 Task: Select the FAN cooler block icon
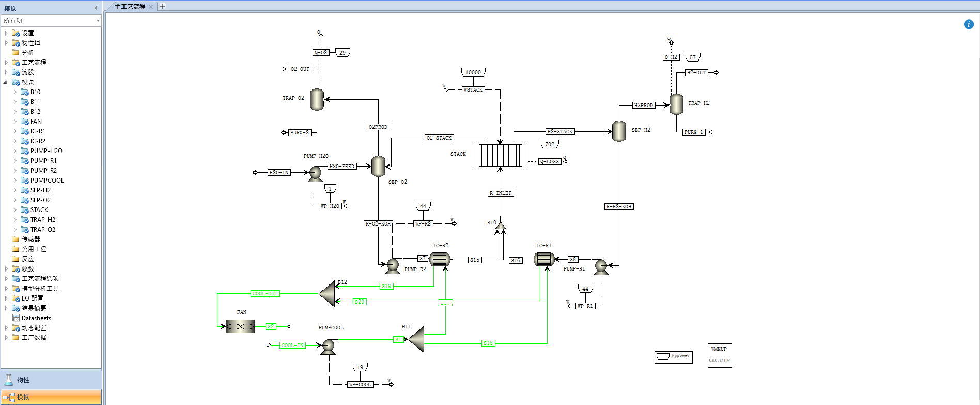pos(240,326)
